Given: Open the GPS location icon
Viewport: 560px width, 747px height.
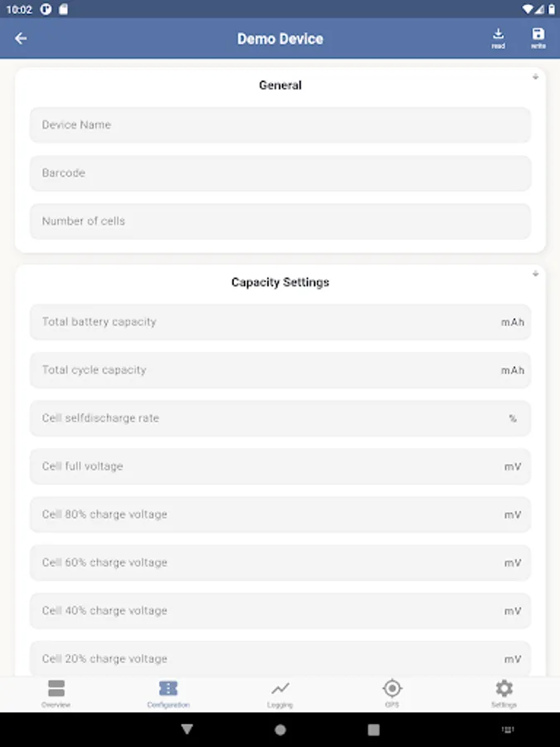Looking at the screenshot, I should [392, 693].
